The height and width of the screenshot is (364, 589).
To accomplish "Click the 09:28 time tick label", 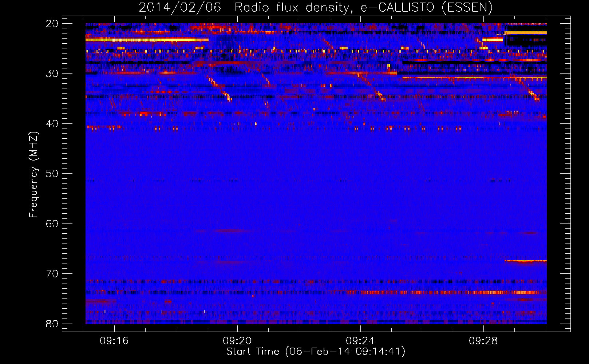I will click(483, 341).
